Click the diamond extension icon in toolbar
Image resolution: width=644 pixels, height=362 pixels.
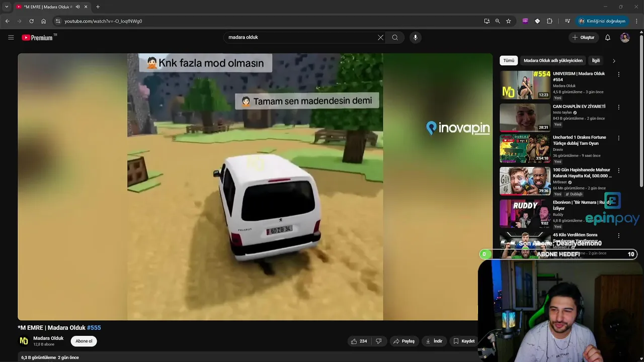537,21
